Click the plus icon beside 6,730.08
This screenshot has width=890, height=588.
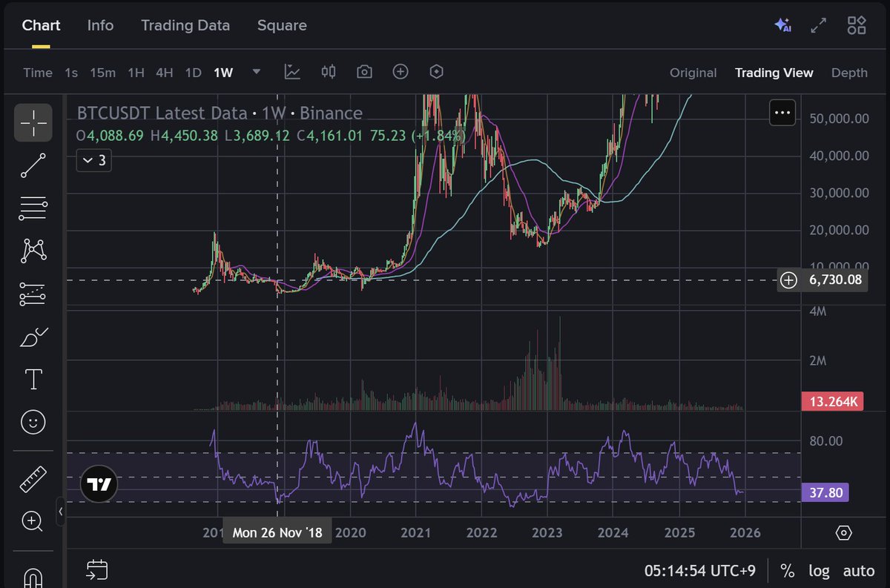(789, 280)
